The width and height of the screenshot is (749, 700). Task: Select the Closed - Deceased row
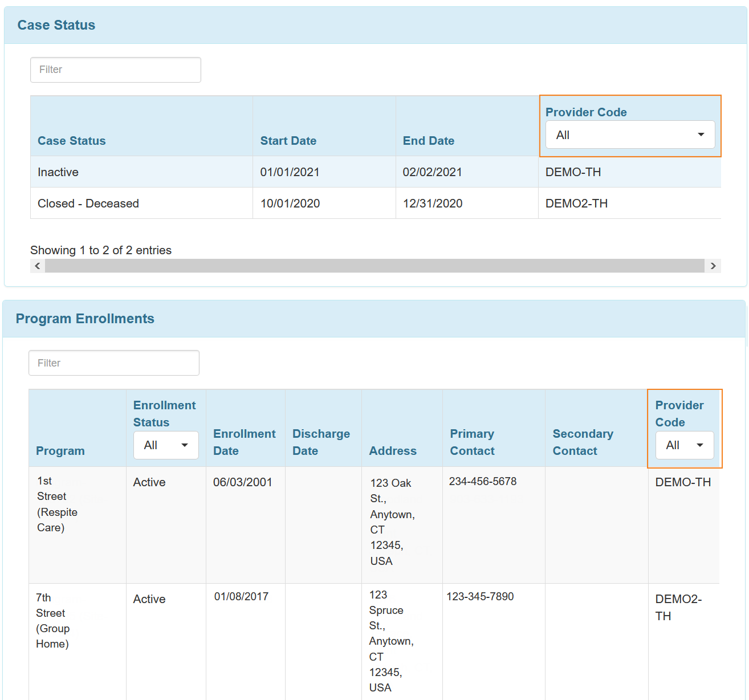click(x=88, y=204)
